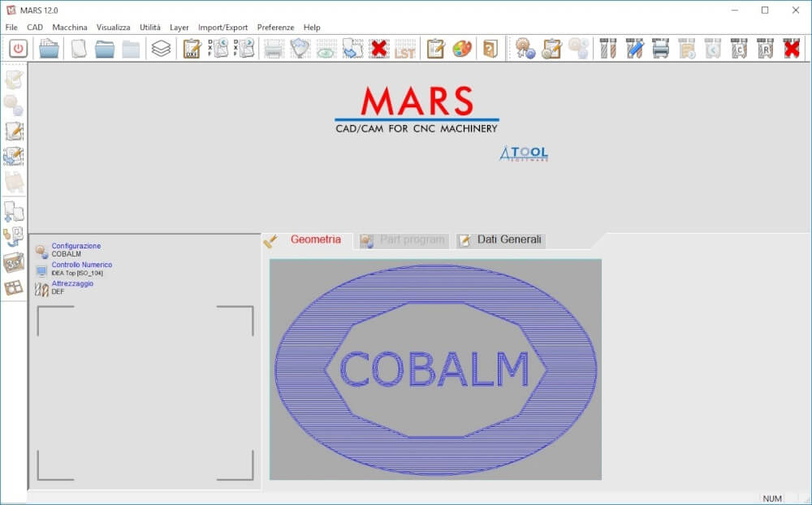Viewport: 812px width, 505px height.
Task: Click the Configurazione link
Action: tap(76, 246)
